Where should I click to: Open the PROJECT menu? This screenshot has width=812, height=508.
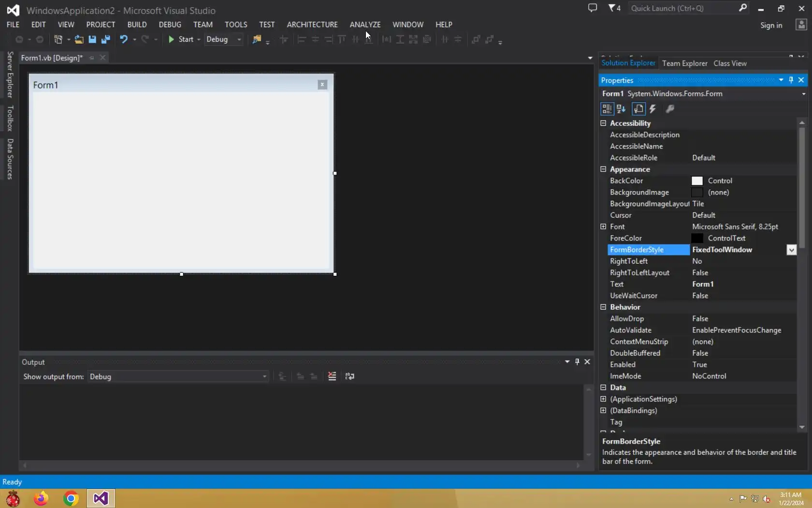tap(101, 25)
